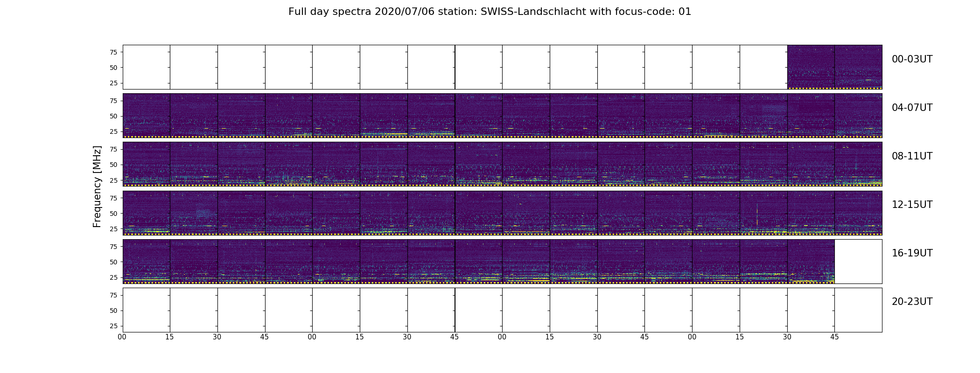
Task: Select the only two spectrogram panels in 00-03UT row
Action: (x=834, y=67)
